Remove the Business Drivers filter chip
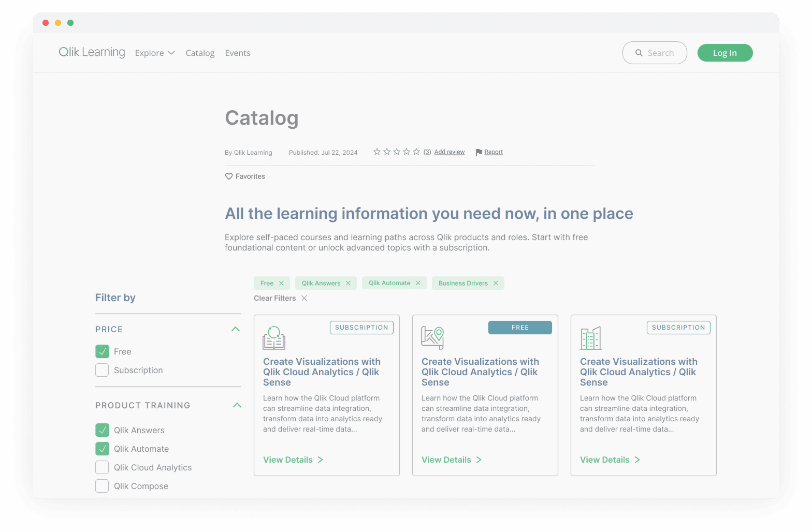The height and width of the screenshot is (532, 812). click(x=496, y=283)
